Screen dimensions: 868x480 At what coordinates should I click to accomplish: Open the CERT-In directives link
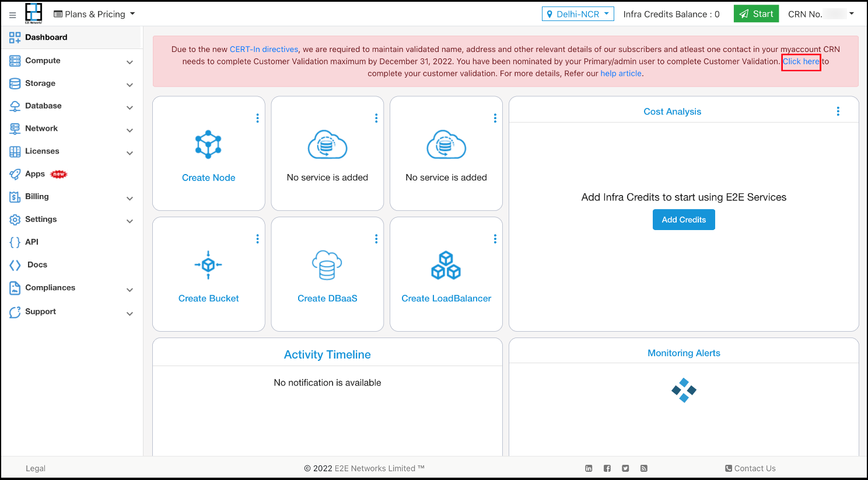264,50
